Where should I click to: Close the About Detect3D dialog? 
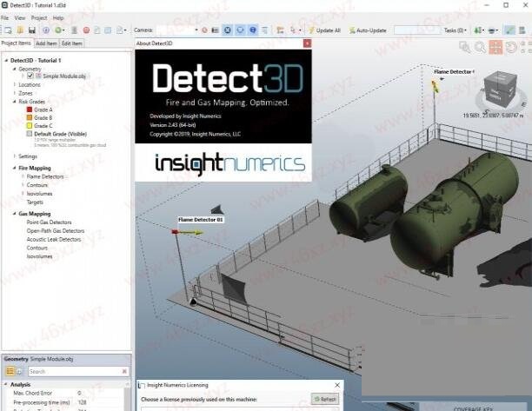pyautogui.click(x=306, y=43)
